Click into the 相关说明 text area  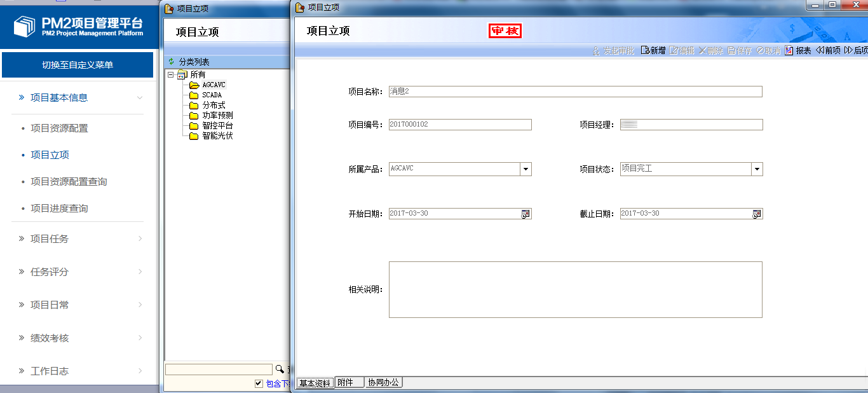click(x=575, y=289)
